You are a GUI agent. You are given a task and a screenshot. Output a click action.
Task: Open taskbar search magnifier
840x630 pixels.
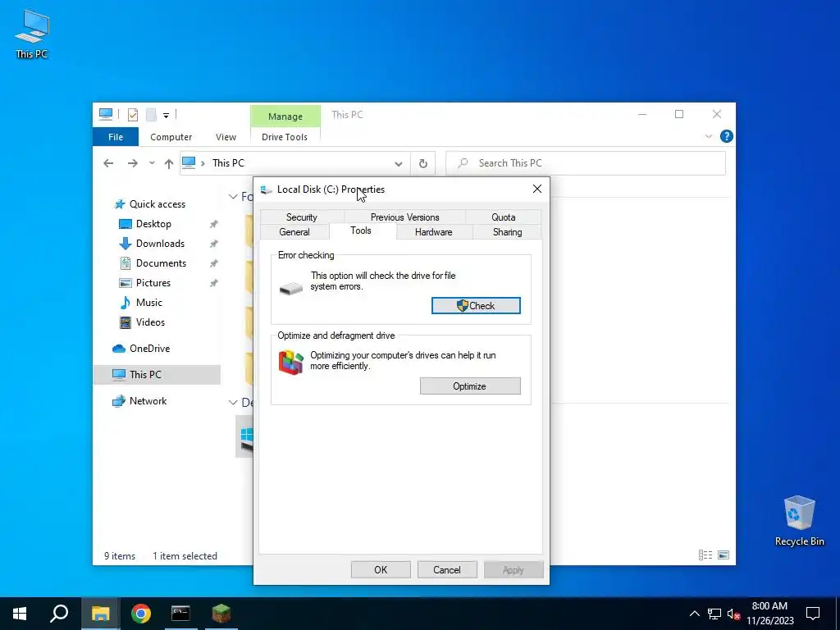click(59, 614)
